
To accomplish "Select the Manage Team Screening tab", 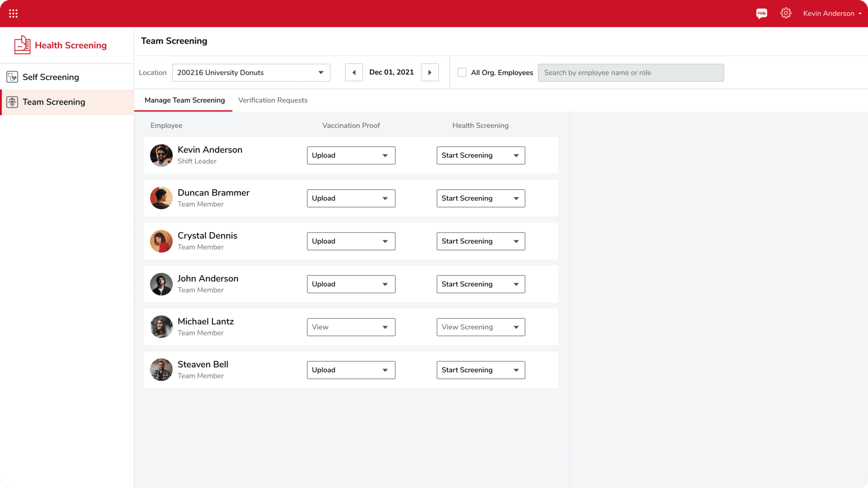I will (x=184, y=100).
